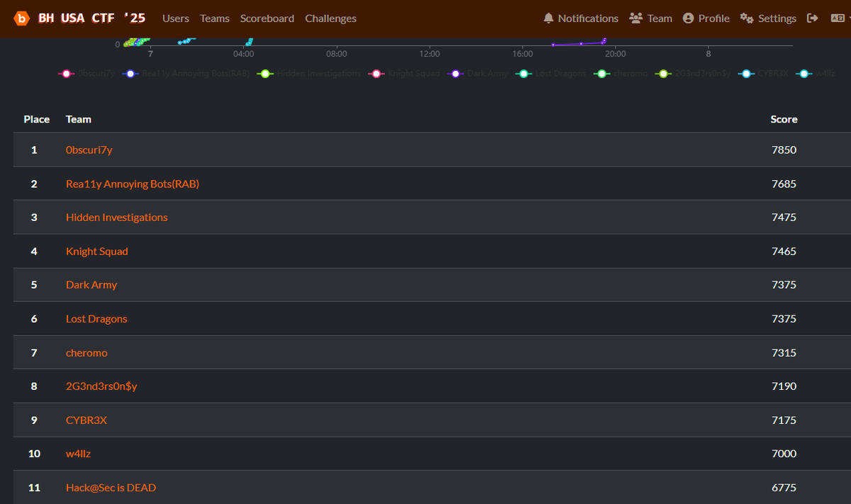Viewport: 851px width, 504px height.
Task: Toggle Lost Dragons legend entry
Action: click(x=550, y=73)
